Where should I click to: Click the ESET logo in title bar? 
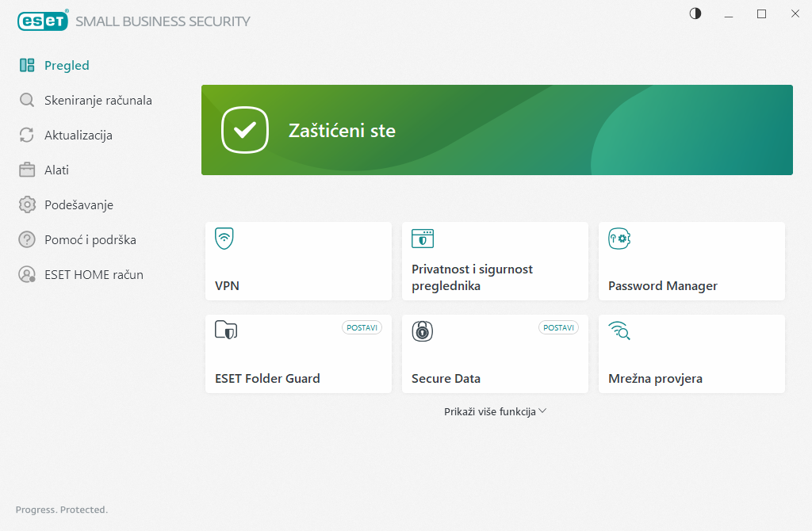tap(43, 21)
